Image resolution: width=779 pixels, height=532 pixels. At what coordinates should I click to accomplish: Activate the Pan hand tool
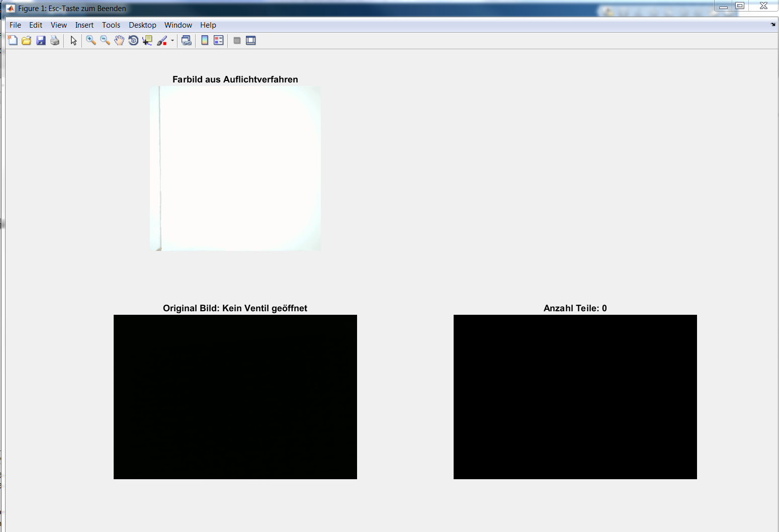tap(119, 41)
